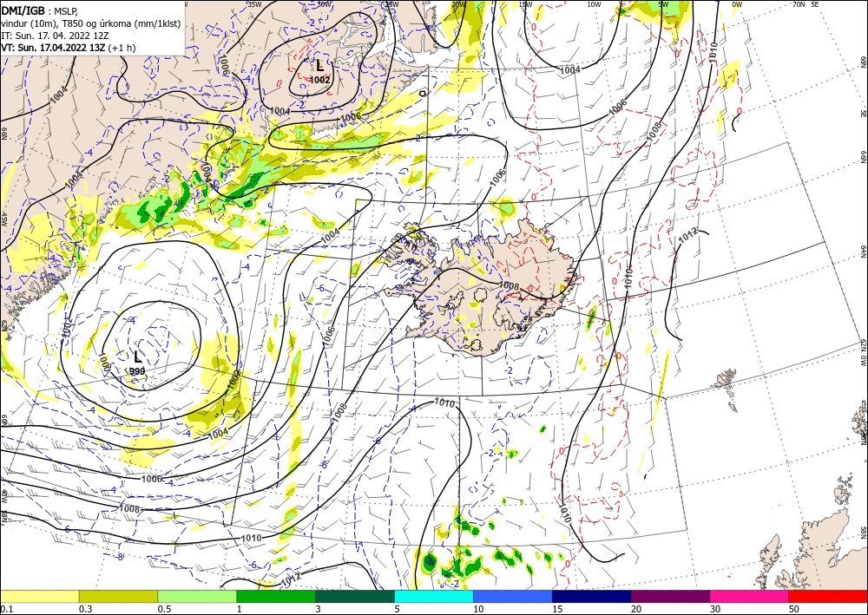Click the '0.1' legend scale value

coord(6,609)
